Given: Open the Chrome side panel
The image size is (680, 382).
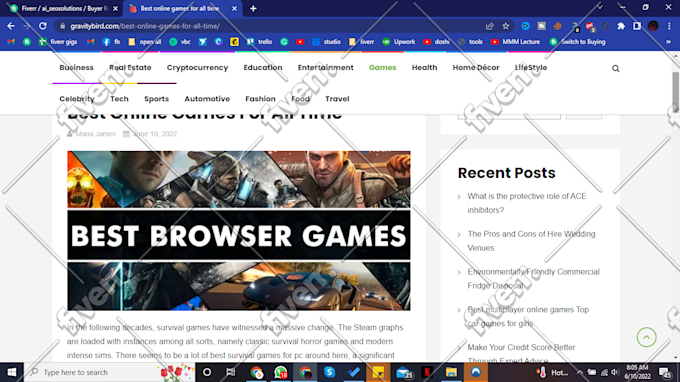Looking at the screenshot, I should [637, 26].
